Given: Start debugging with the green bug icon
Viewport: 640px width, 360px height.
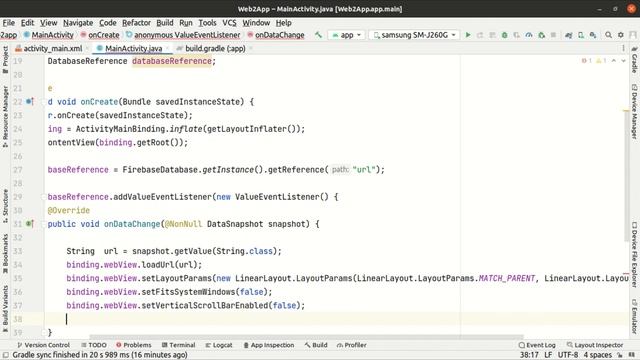Looking at the screenshot, I should [504, 35].
